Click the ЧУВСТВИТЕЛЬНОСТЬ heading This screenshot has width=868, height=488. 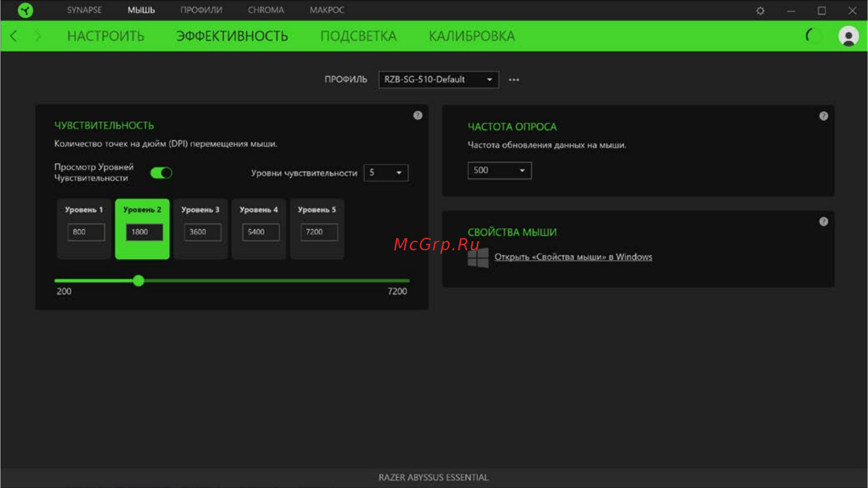104,126
